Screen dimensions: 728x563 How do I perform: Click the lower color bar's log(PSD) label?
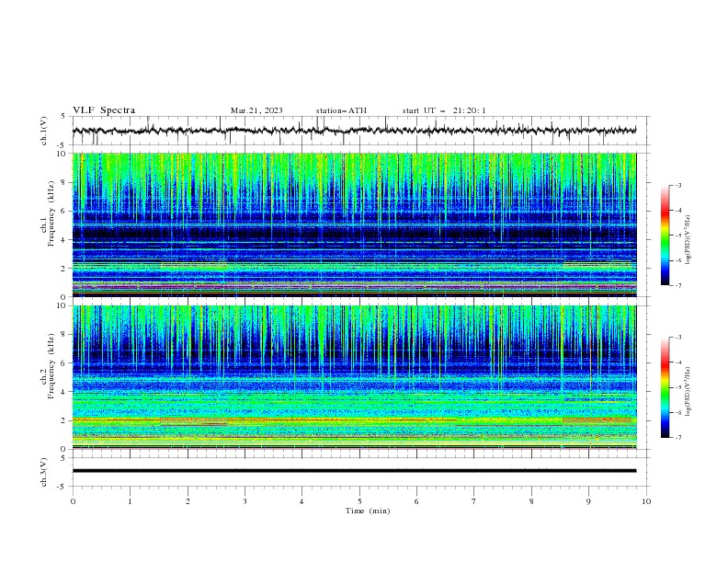[x=688, y=392]
